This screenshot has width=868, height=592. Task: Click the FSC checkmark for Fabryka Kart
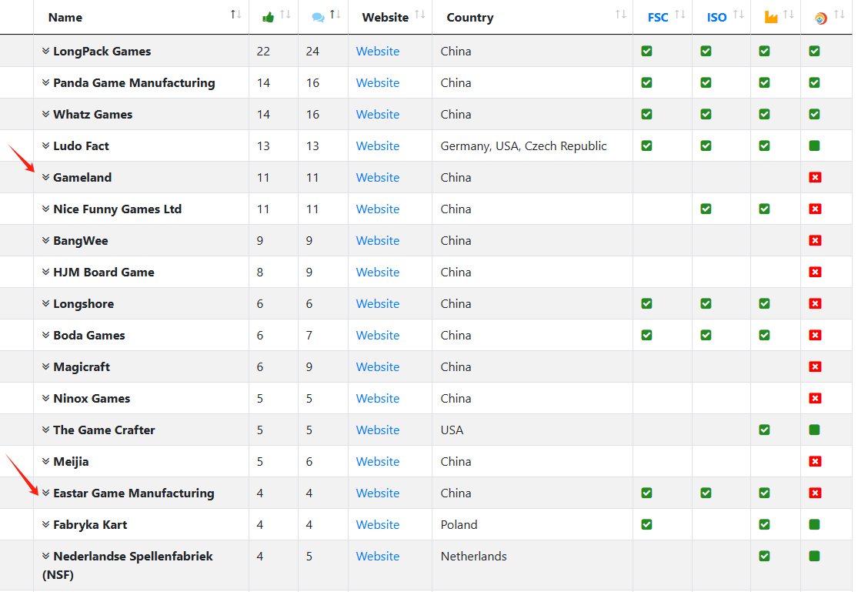tap(646, 524)
